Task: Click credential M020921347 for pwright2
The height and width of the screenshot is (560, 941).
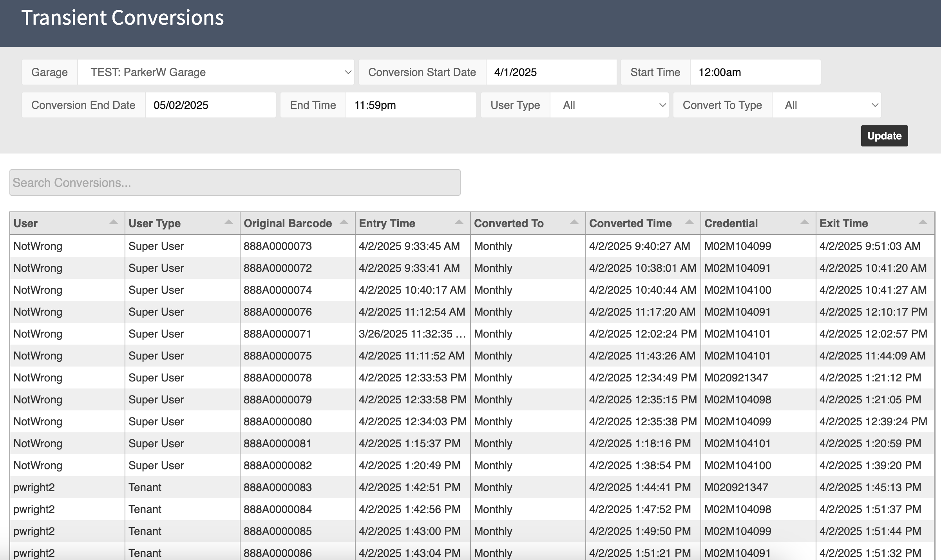Action: (736, 487)
